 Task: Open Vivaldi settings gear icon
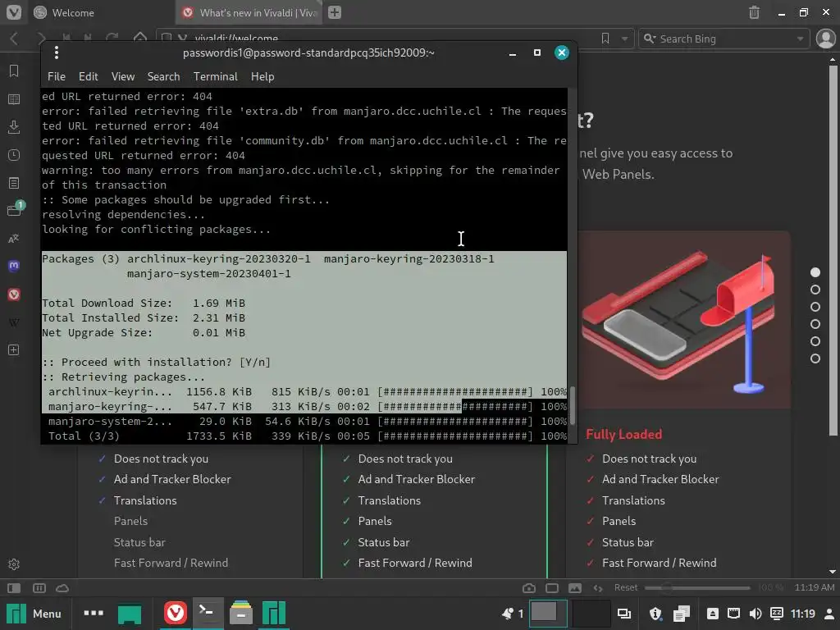click(x=14, y=564)
